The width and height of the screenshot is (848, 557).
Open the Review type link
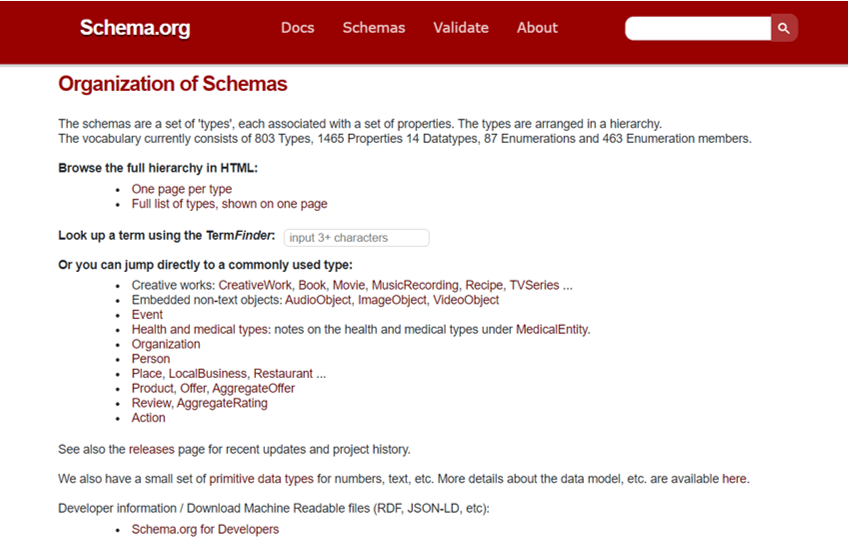coord(151,403)
